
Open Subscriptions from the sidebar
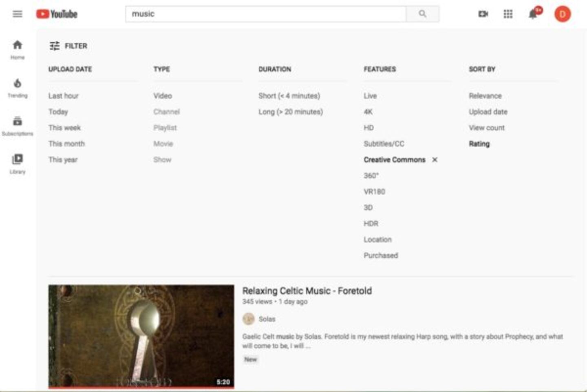[17, 126]
